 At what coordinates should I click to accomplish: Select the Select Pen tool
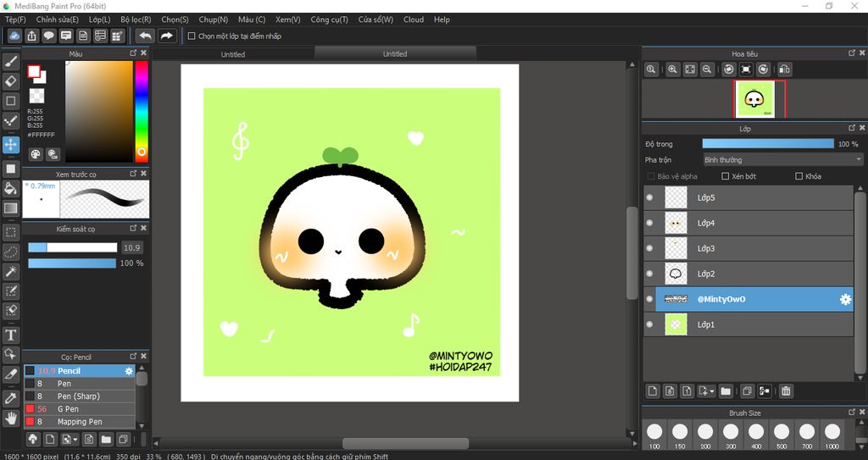[10, 291]
